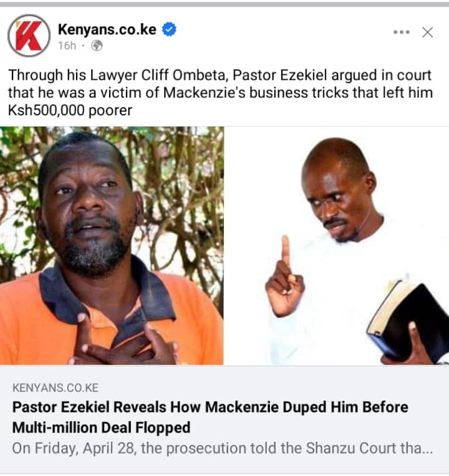Click the KENYANS.CO.KE domain label
The height and width of the screenshot is (476, 449).
coord(56,388)
